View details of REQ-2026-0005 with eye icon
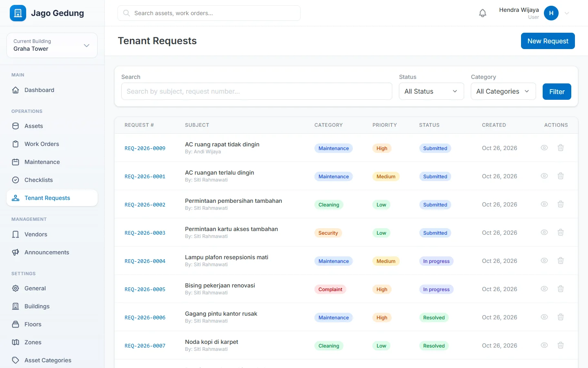This screenshot has width=588, height=368. click(x=544, y=289)
